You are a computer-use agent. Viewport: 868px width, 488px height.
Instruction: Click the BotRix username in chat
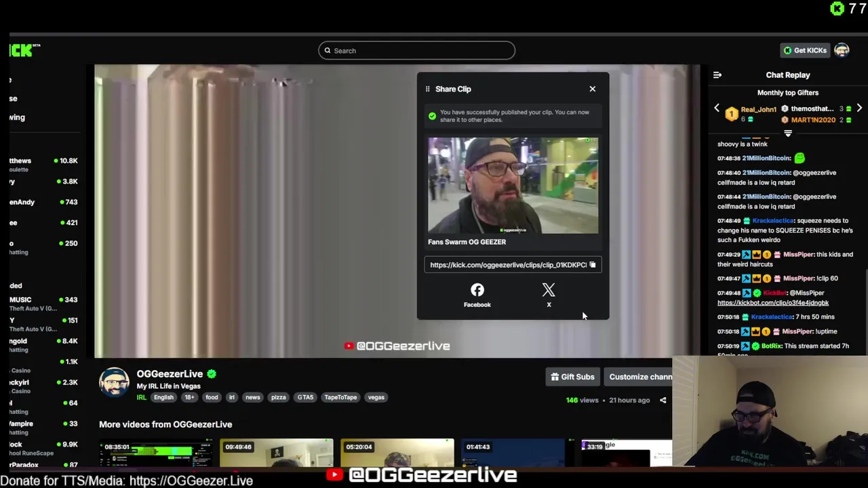coord(771,346)
